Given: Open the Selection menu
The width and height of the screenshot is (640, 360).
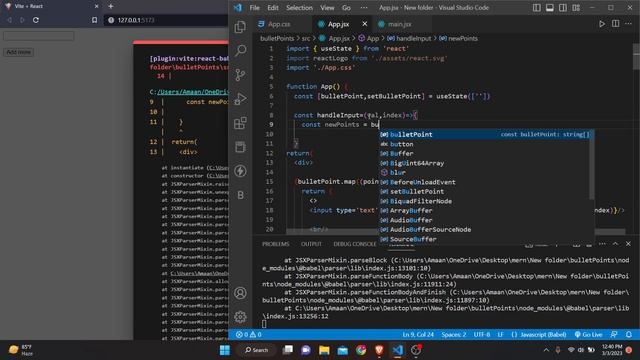Looking at the screenshot, I should (x=299, y=8).
